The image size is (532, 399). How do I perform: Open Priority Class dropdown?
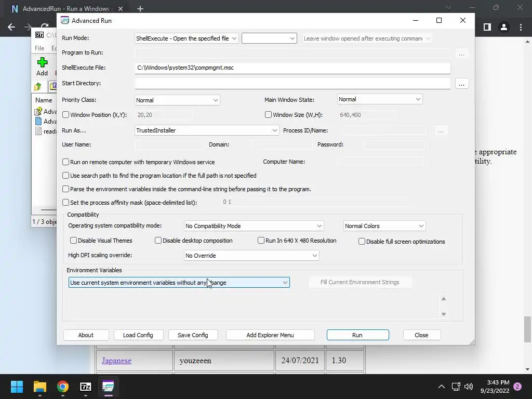(x=177, y=100)
